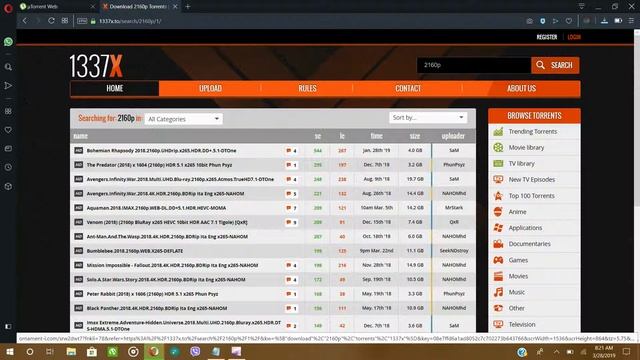This screenshot has height=360, width=640.
Task: Open Television category link
Action: point(522,324)
